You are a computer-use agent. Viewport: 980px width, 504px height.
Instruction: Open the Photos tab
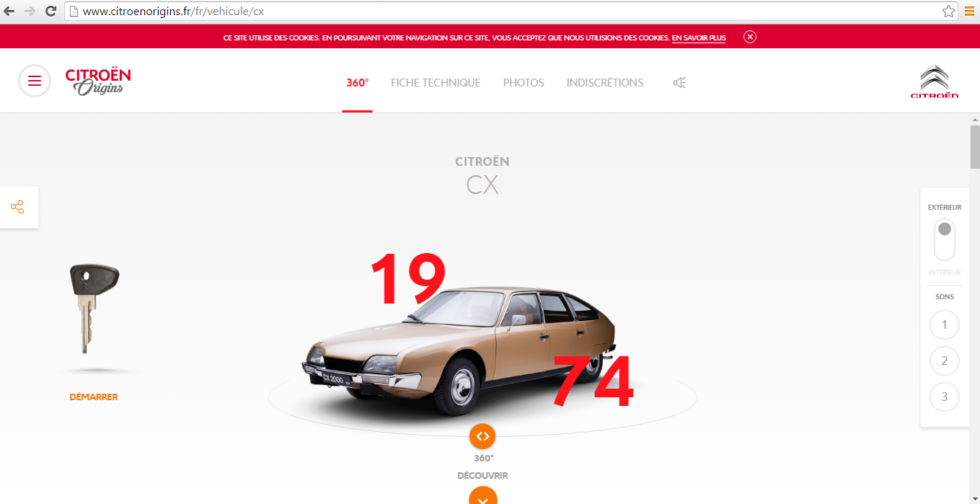tap(524, 83)
